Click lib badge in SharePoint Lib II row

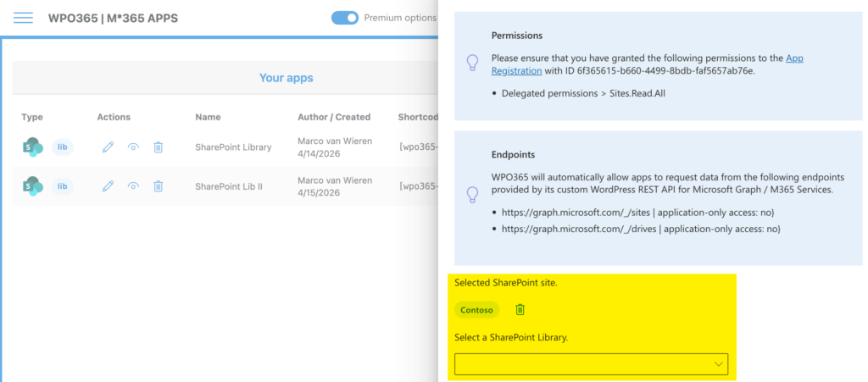pos(63,186)
